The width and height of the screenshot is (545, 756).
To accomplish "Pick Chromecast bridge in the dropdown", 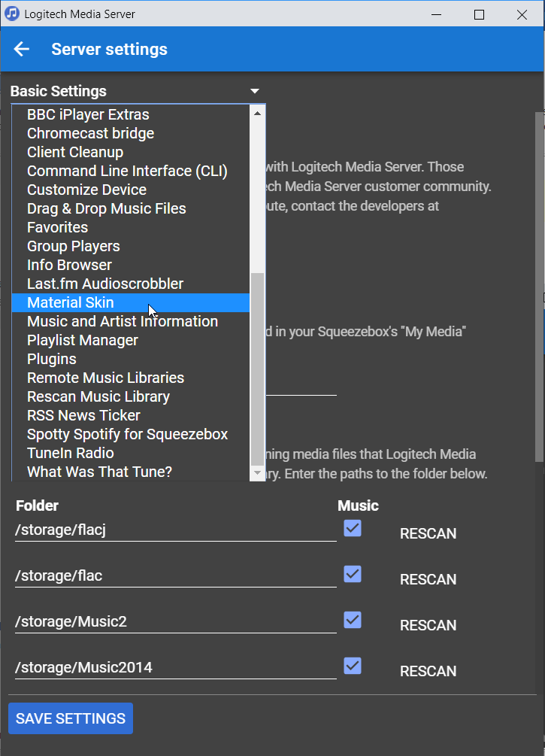I will 90,133.
